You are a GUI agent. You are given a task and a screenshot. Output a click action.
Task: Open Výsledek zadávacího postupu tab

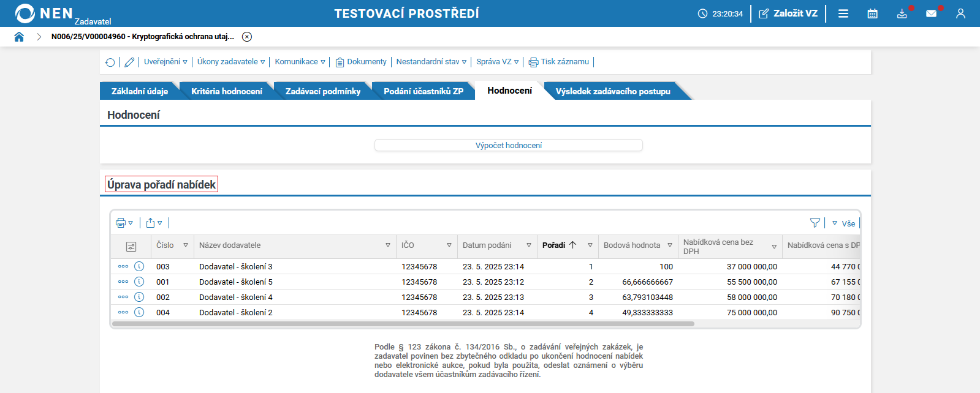coord(613,91)
